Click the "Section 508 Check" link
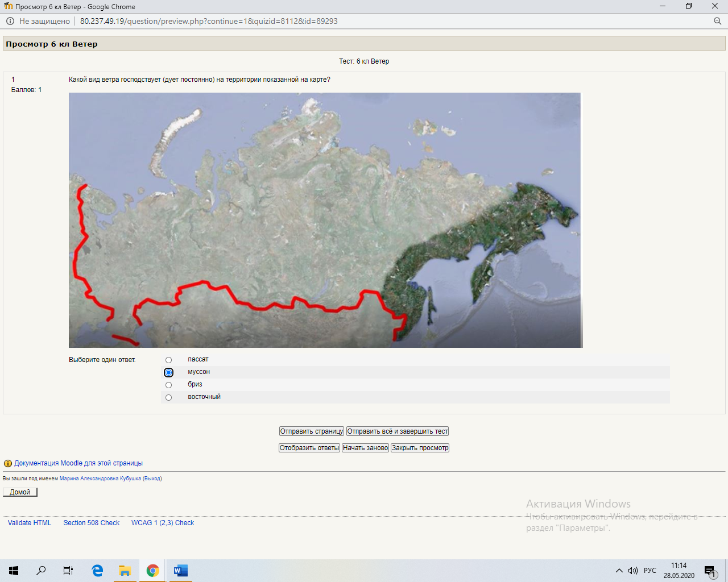This screenshot has height=582, width=728. click(x=92, y=523)
